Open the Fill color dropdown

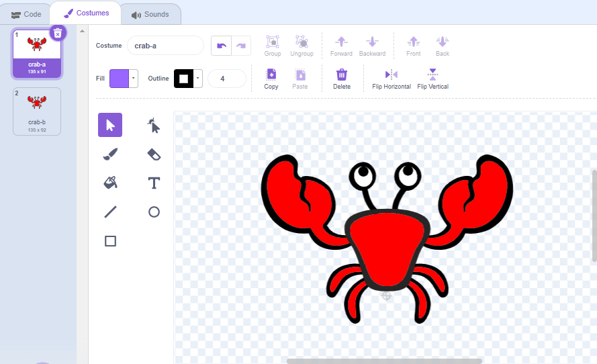134,79
